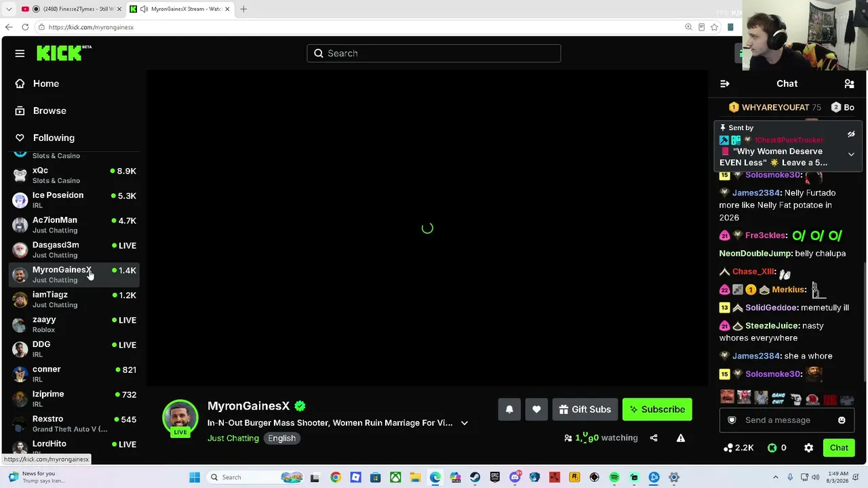This screenshot has width=868, height=488.
Task: Send message with green Chat button
Action: click(x=839, y=448)
